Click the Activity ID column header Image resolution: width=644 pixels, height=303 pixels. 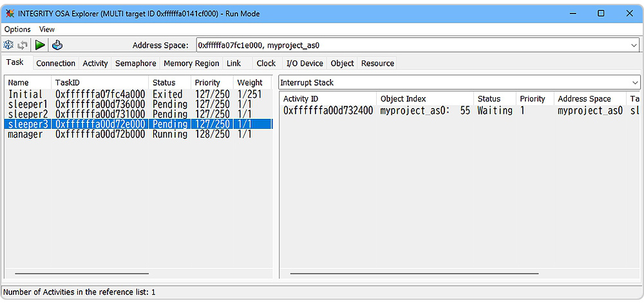click(x=328, y=99)
